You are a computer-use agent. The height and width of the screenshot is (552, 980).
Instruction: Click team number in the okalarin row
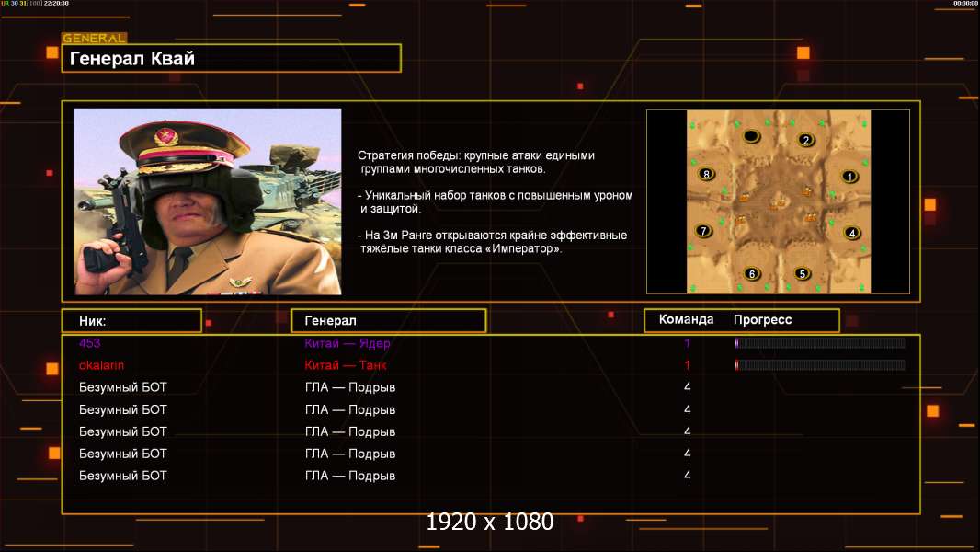pyautogui.click(x=687, y=365)
